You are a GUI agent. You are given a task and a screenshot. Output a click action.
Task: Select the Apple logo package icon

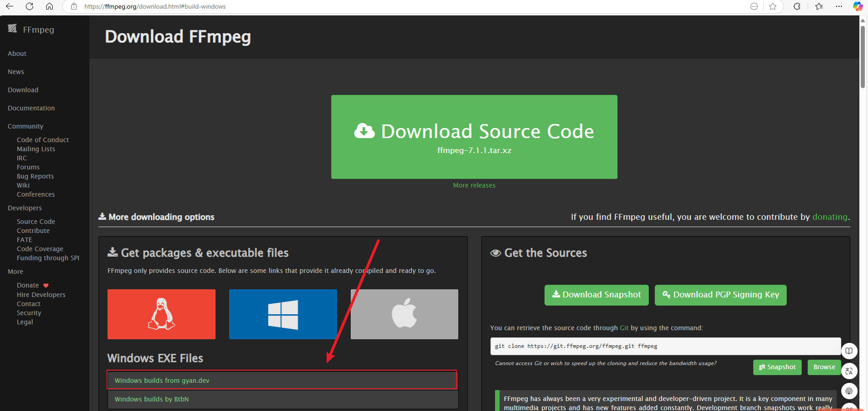click(404, 314)
